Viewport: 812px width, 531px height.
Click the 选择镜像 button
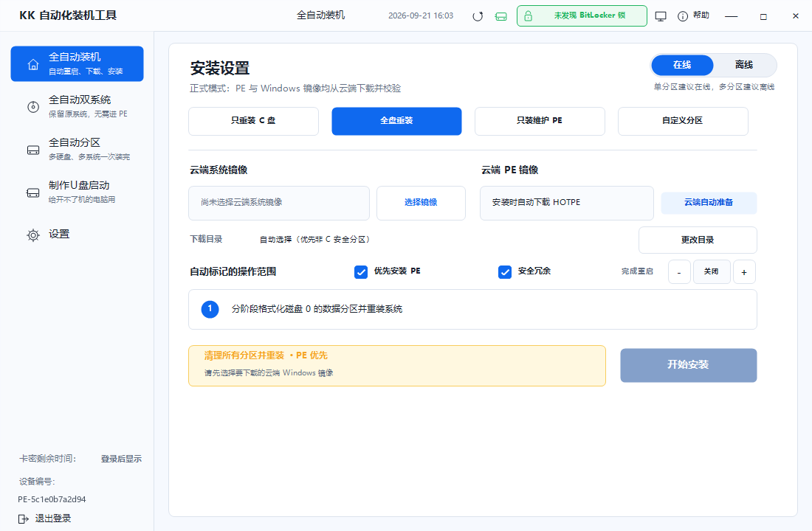(421, 203)
